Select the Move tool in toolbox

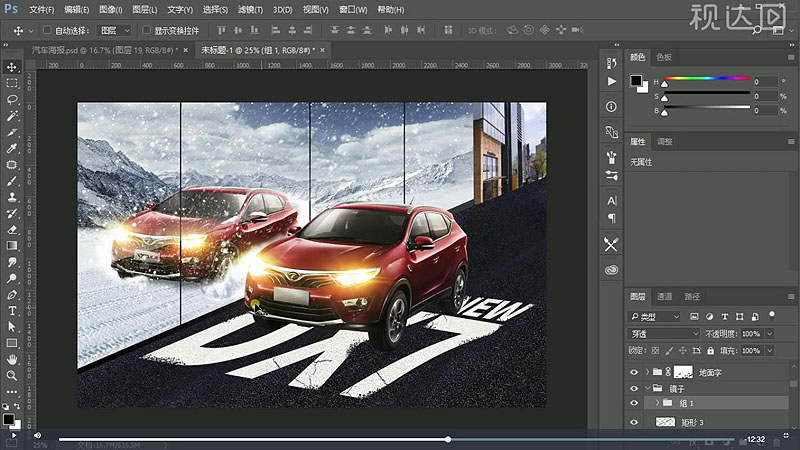[12, 67]
